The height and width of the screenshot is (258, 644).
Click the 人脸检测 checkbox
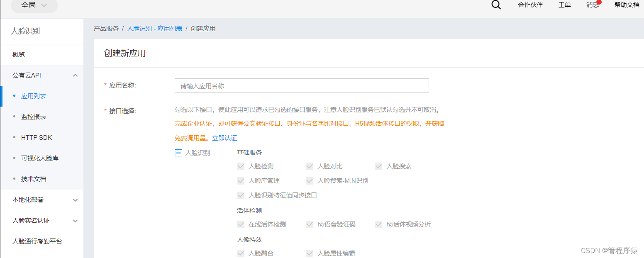(241, 166)
